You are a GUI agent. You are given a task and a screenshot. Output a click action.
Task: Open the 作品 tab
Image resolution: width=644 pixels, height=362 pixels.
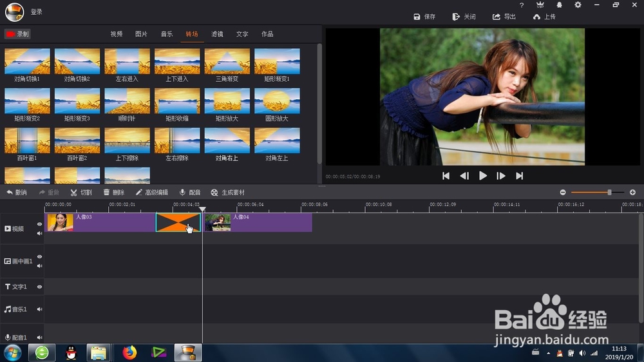pyautogui.click(x=267, y=34)
